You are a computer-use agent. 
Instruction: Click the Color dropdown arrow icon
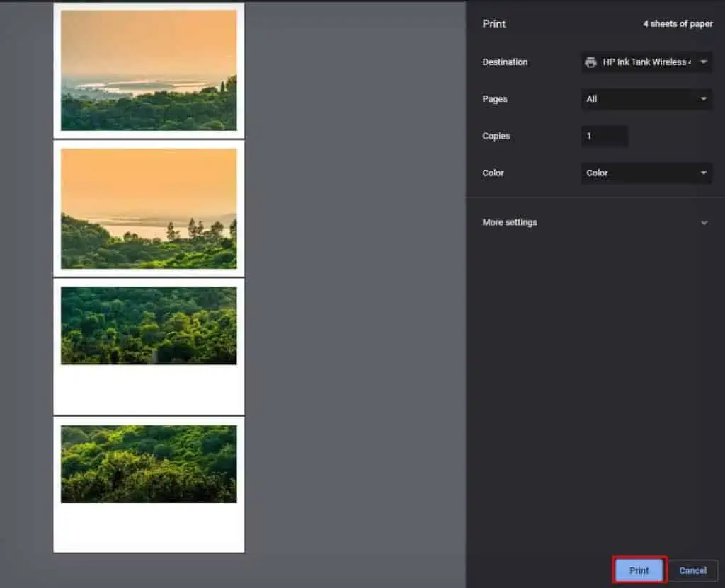coord(703,173)
